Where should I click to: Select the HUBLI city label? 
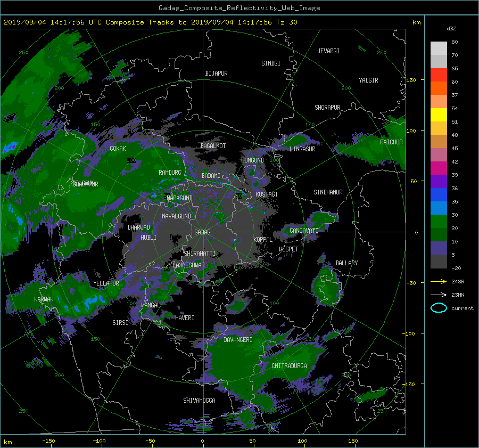tap(148, 238)
